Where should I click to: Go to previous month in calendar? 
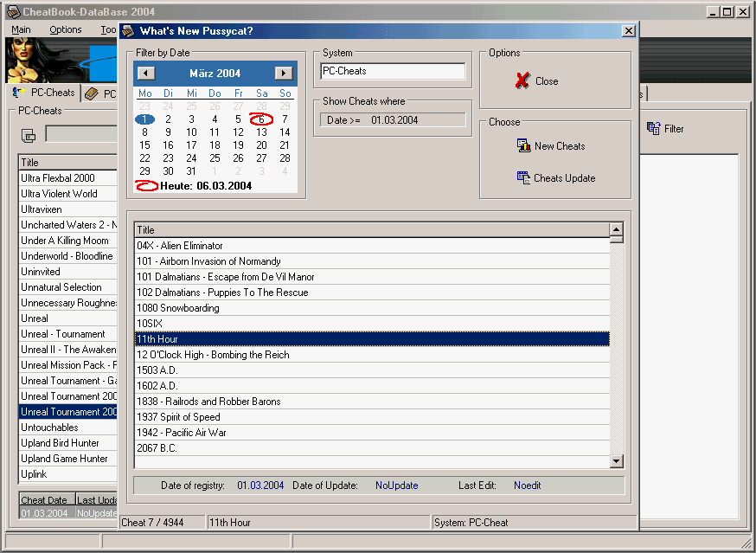pyautogui.click(x=146, y=74)
